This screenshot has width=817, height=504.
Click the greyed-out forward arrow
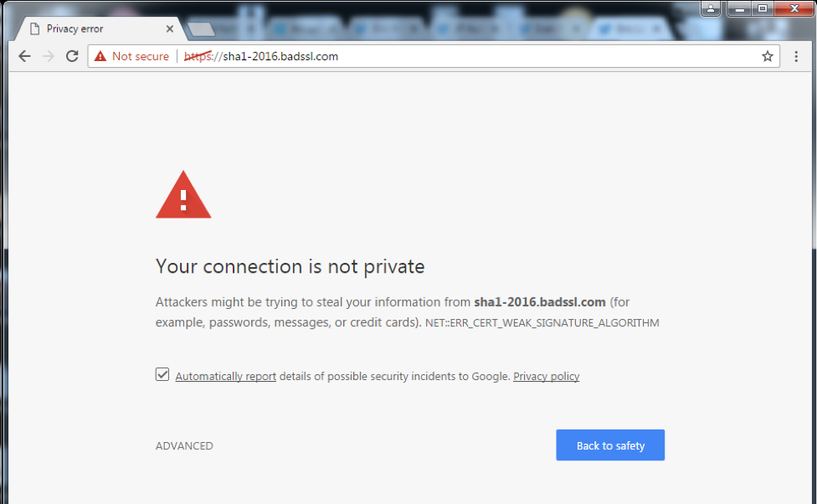(x=49, y=56)
